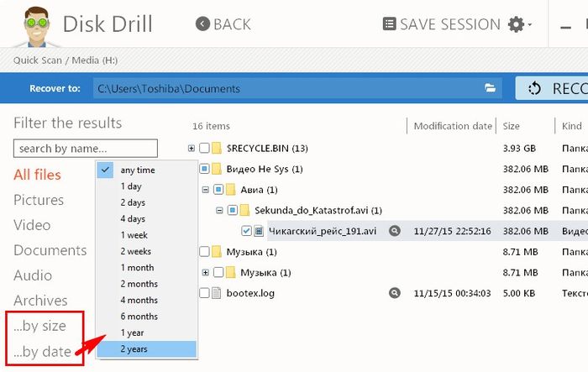Filter results by Archives
This screenshot has width=588, height=372.
pyautogui.click(x=40, y=301)
